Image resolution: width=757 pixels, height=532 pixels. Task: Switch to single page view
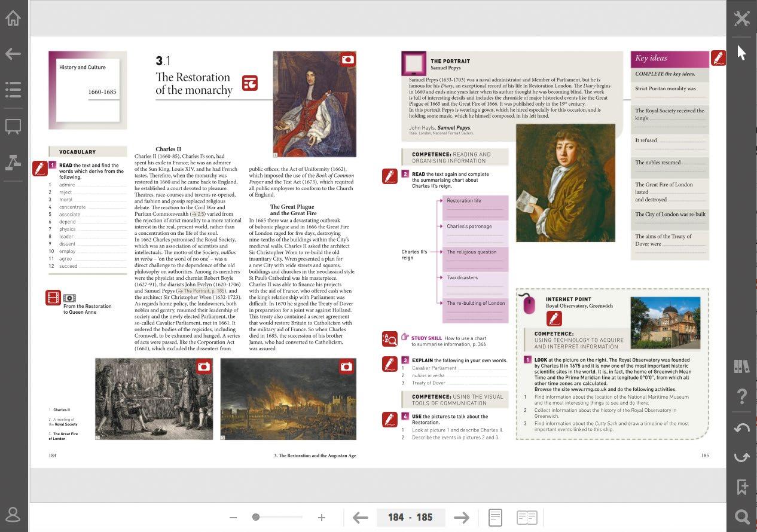(495, 518)
